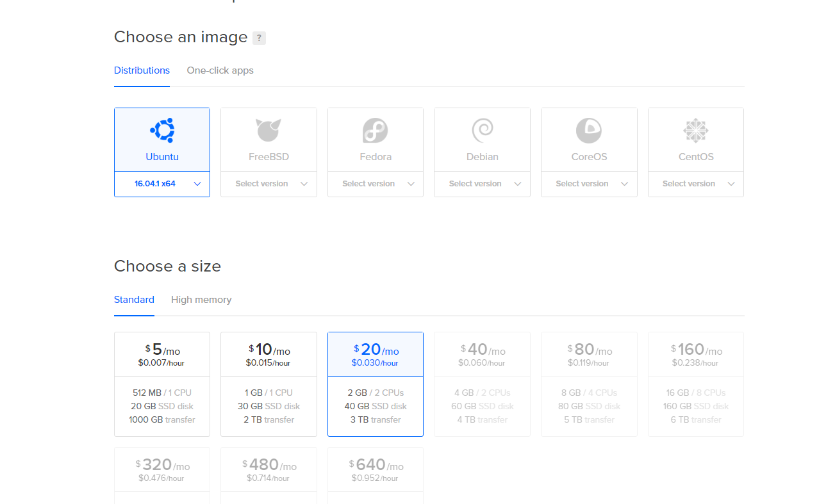Click the Debian distribution label

point(482,157)
